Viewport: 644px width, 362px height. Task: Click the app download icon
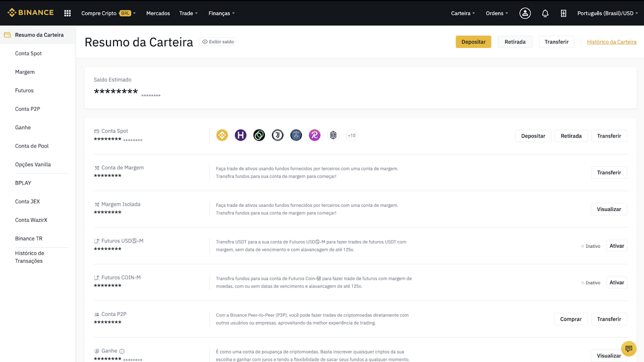[563, 13]
